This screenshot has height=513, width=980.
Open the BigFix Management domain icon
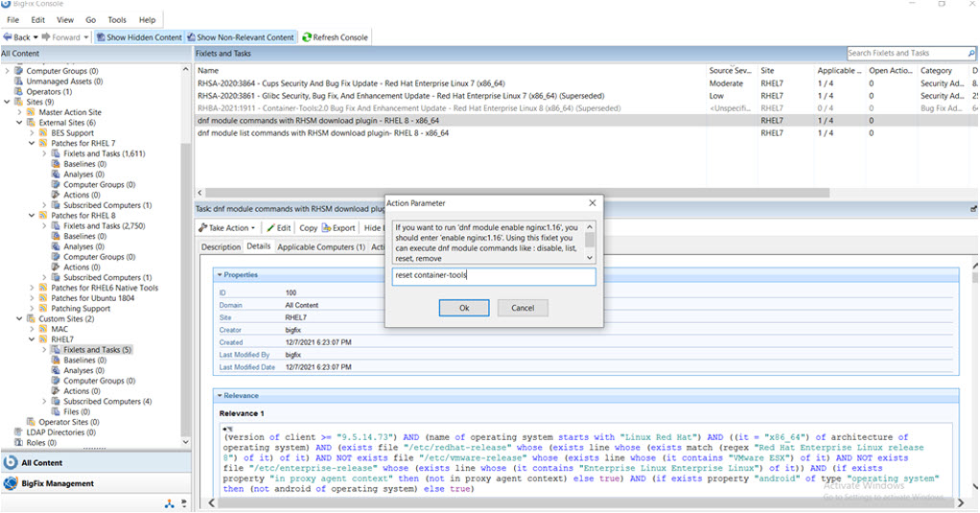(12, 483)
